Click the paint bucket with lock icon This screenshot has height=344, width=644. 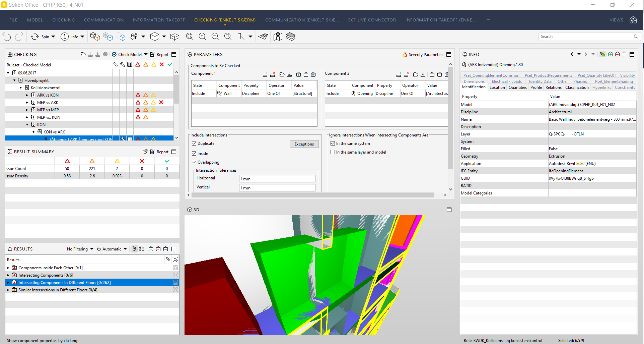pos(134,37)
